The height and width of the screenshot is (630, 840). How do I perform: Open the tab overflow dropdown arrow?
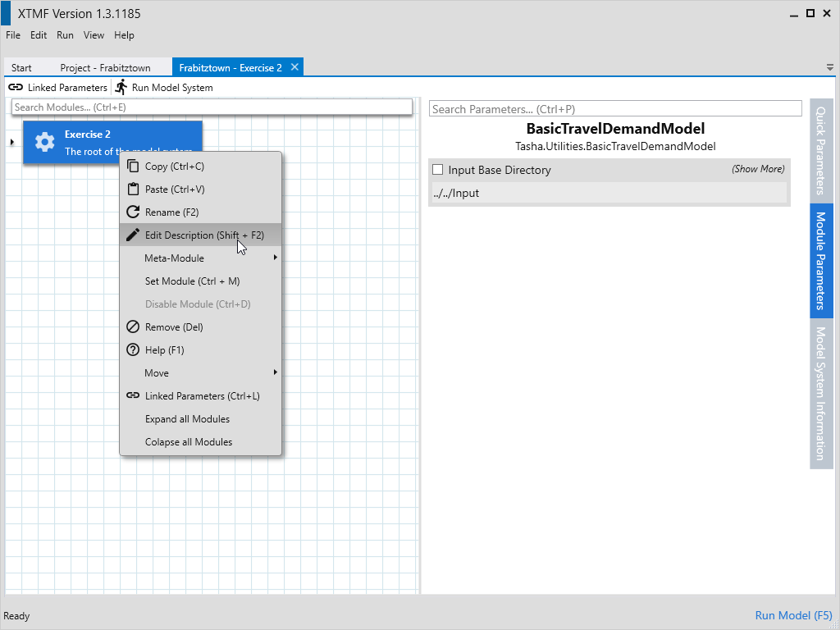tap(830, 67)
